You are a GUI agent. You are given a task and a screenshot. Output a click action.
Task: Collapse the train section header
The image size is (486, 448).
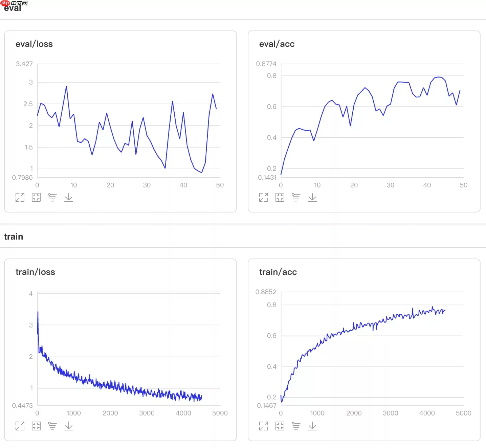coord(14,237)
